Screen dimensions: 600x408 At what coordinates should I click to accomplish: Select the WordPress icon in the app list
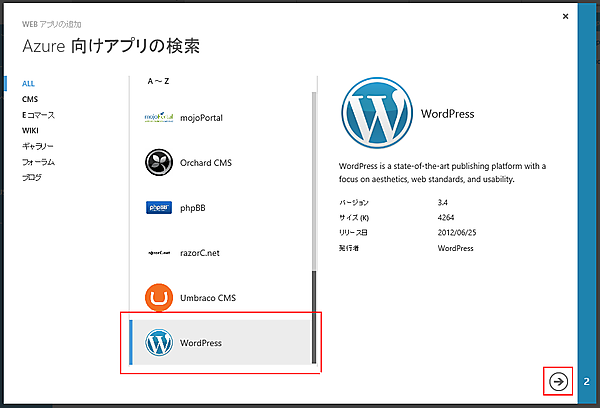160,343
